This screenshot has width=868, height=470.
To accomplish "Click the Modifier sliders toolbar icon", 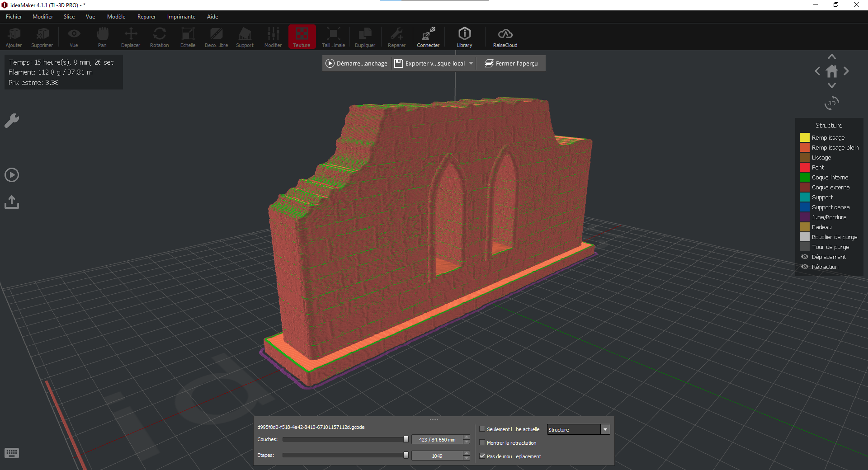I will (273, 37).
